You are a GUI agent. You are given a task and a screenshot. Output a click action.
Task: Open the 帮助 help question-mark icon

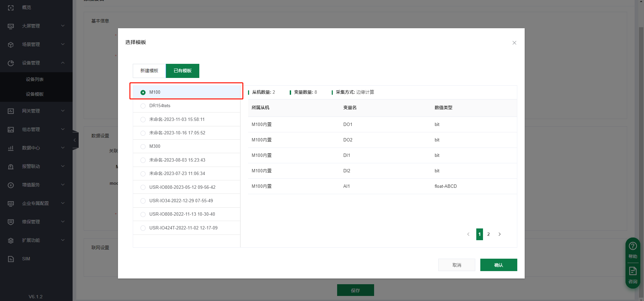[x=633, y=246]
